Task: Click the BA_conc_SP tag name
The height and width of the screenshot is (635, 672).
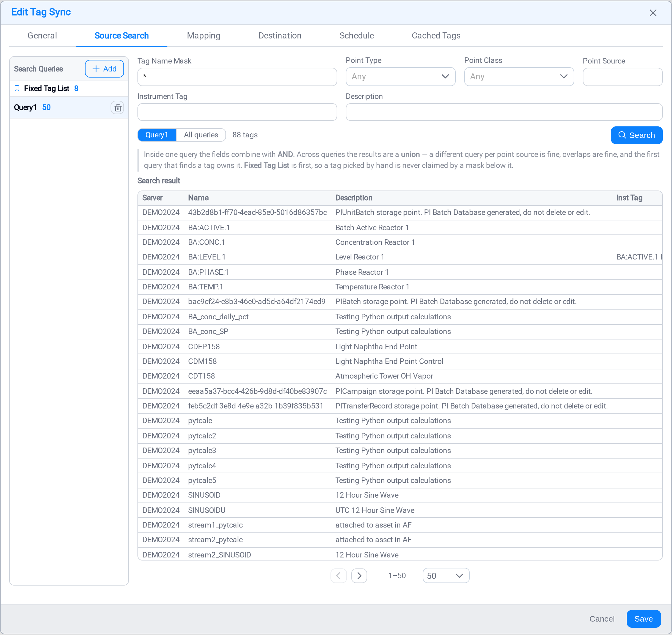Action: click(208, 331)
